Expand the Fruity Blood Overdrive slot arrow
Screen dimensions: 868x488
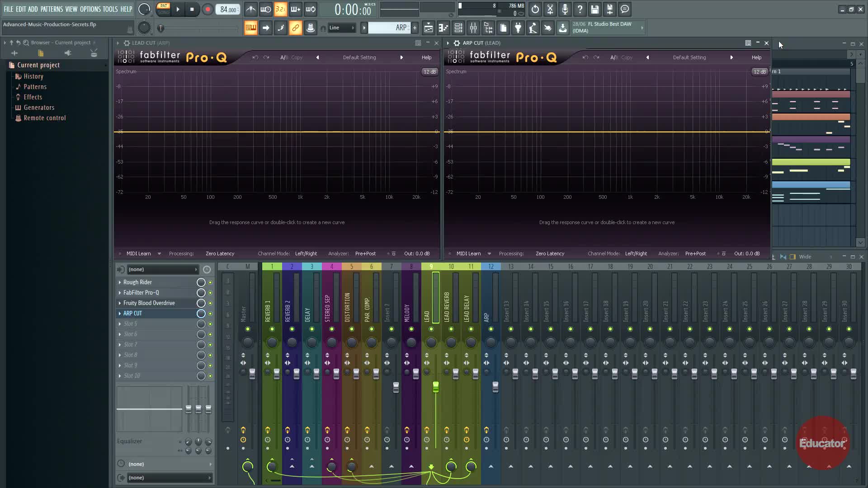(x=120, y=303)
